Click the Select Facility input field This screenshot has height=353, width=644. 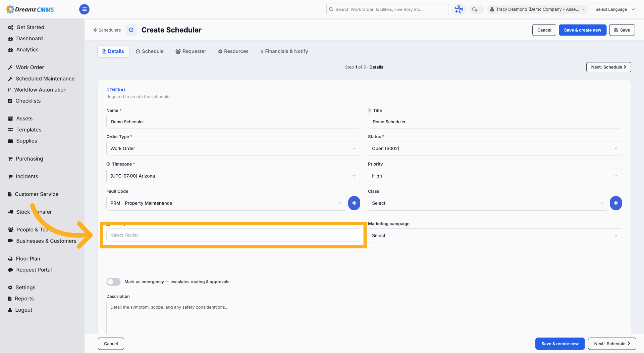click(x=233, y=235)
